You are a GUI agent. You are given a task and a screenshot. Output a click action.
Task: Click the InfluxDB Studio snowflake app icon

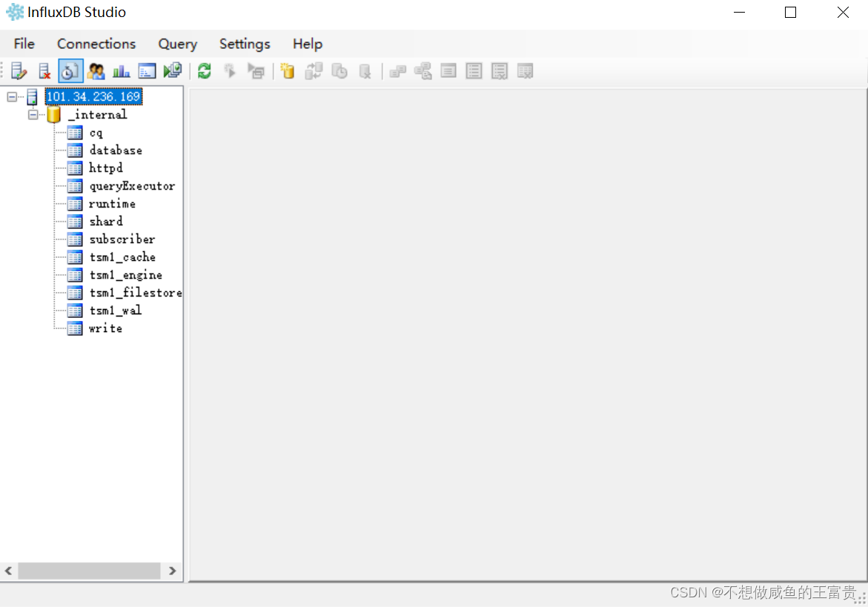pyautogui.click(x=15, y=12)
